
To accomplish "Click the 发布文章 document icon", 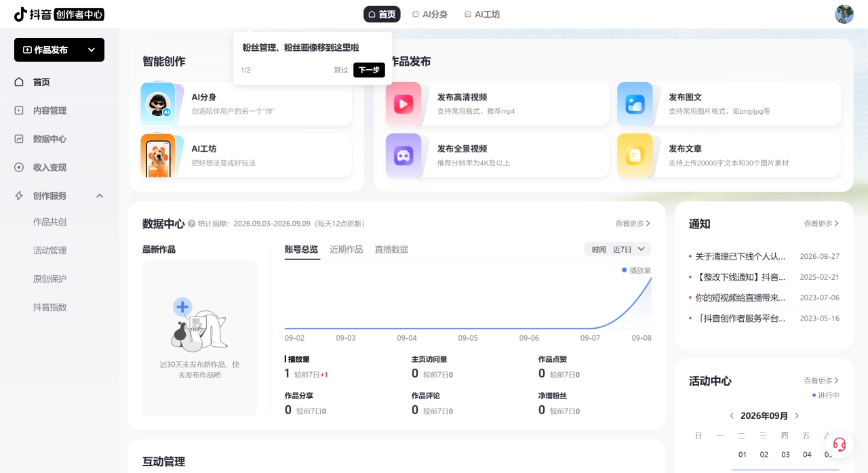I will coord(635,155).
